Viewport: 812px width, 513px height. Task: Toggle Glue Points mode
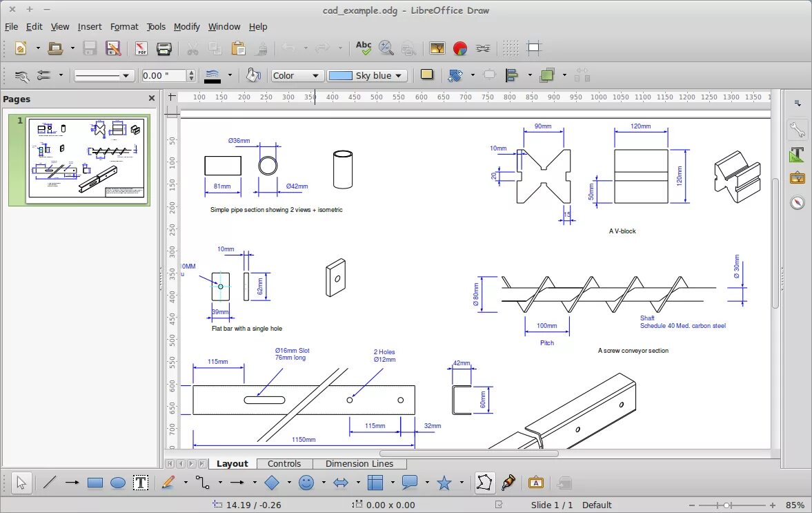tap(508, 483)
